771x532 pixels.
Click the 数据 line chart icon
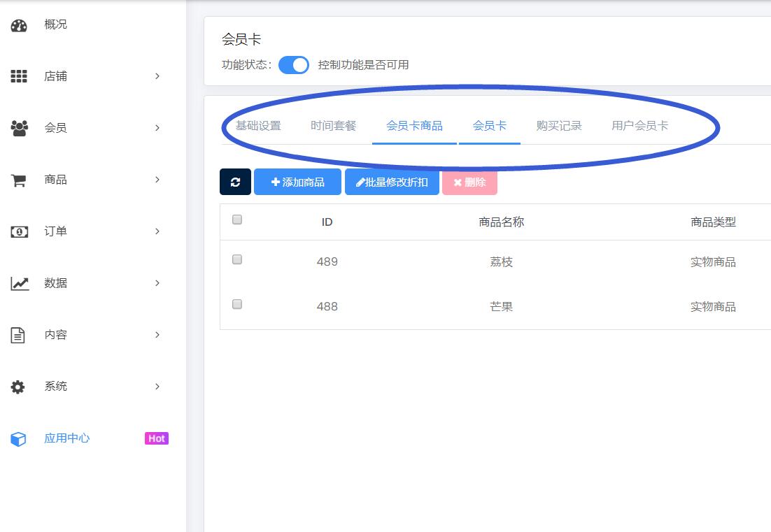(x=20, y=283)
